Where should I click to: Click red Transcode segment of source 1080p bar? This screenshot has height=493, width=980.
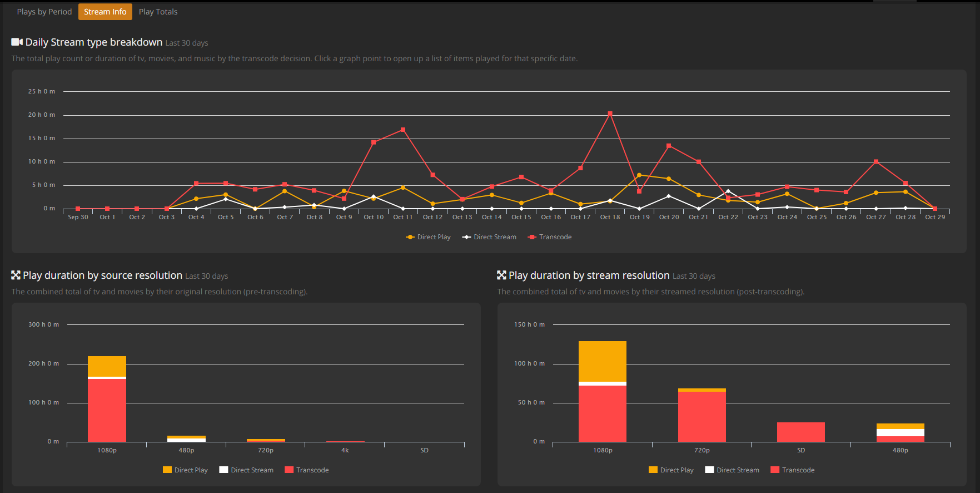click(107, 410)
